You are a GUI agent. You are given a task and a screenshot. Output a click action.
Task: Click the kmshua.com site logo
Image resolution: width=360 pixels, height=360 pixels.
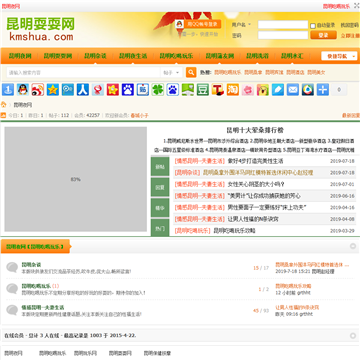40,29
